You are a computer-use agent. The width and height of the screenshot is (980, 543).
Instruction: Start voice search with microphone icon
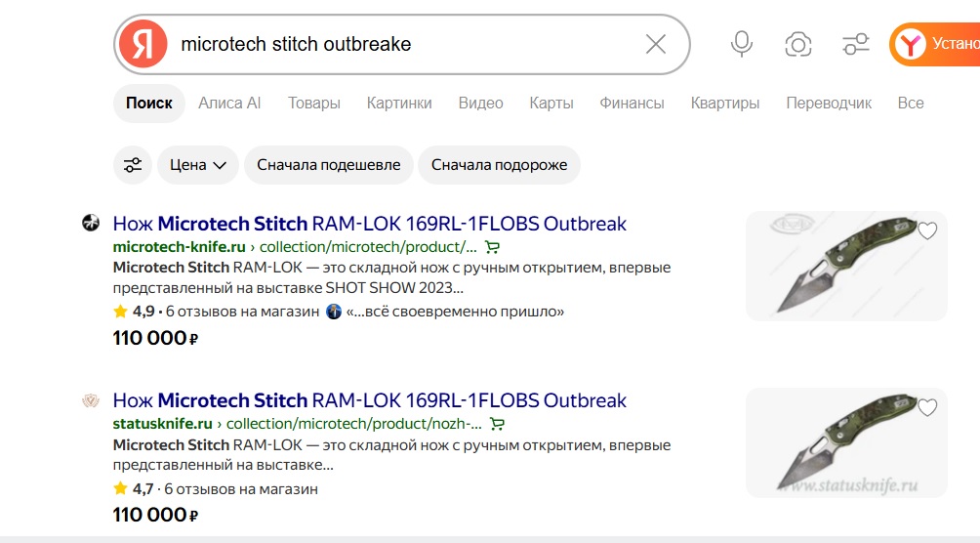[742, 44]
